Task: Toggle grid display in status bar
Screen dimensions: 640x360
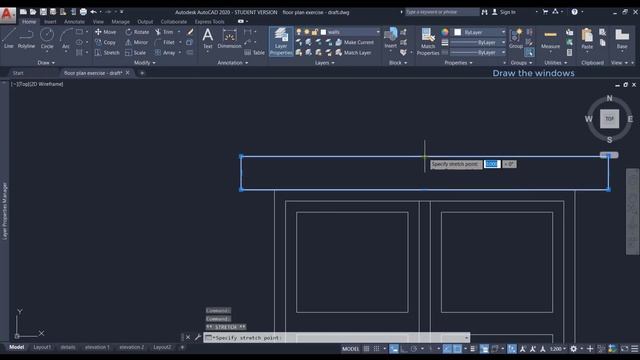Action: pos(367,349)
